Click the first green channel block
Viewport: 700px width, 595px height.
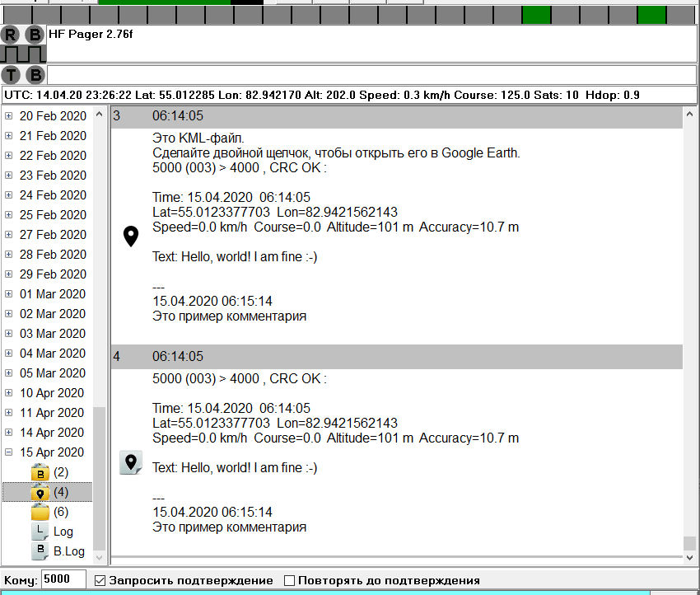tap(536, 14)
